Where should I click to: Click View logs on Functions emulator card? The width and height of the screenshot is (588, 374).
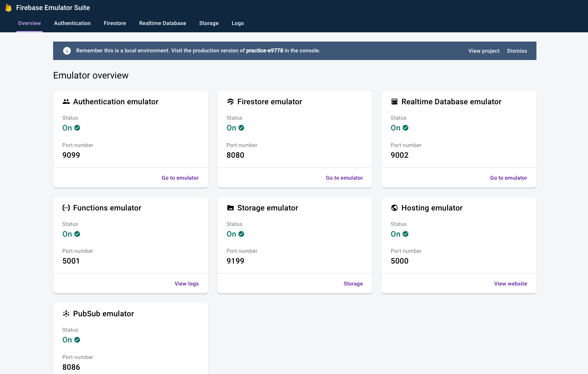187,284
